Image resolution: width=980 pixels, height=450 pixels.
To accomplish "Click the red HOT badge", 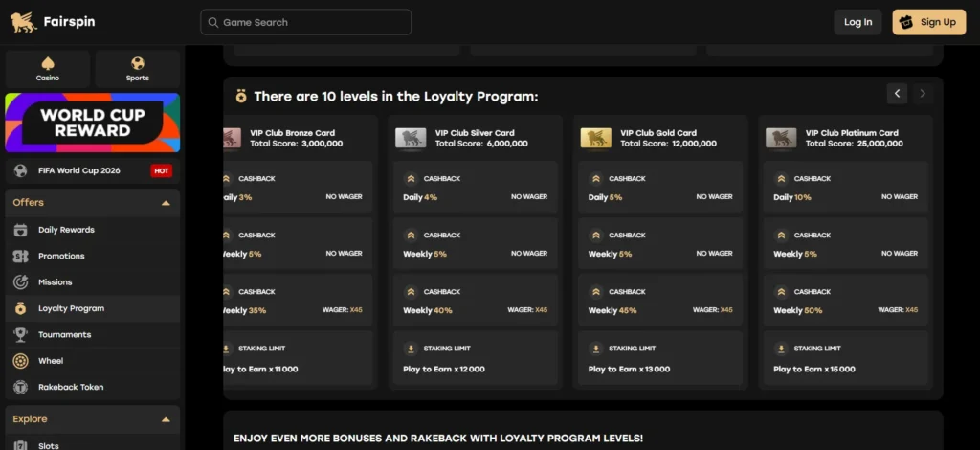I will click(x=161, y=170).
